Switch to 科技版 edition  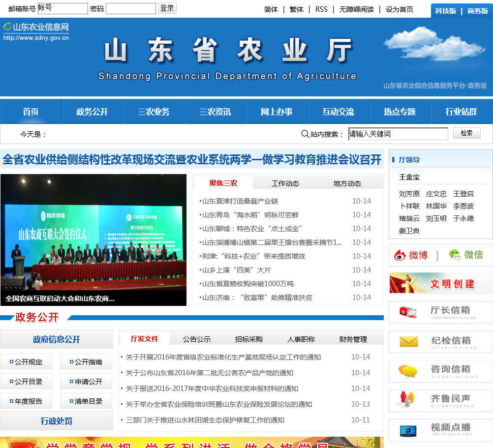[x=446, y=11]
